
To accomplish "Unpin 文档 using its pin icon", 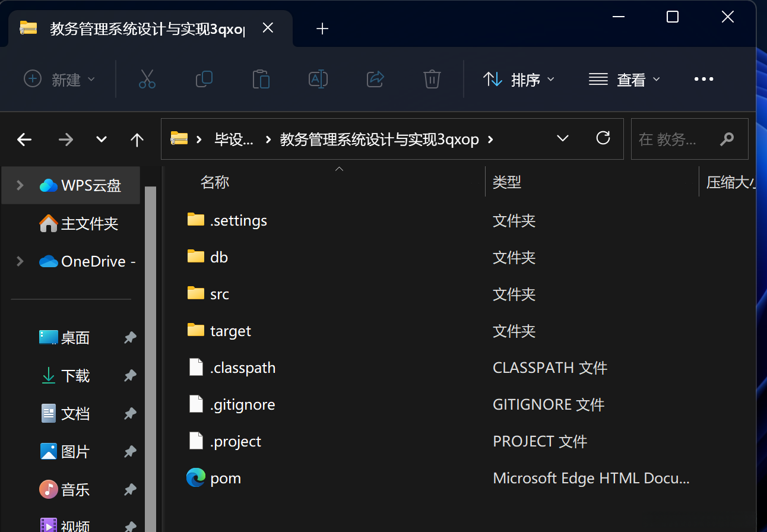I will 129,414.
